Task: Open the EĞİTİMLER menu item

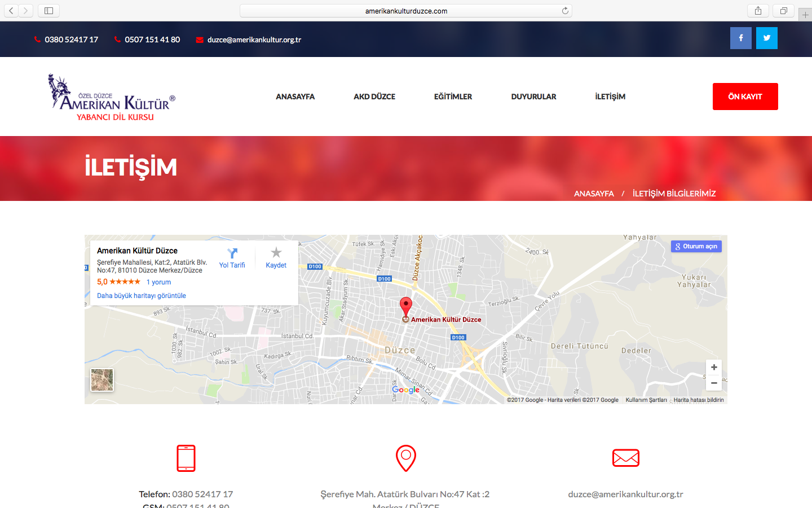Action: (453, 97)
